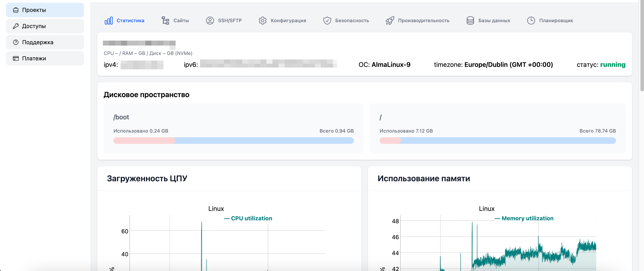Click 'Всего 0.94 GB' text
This screenshot has width=644, height=271.
(337, 131)
